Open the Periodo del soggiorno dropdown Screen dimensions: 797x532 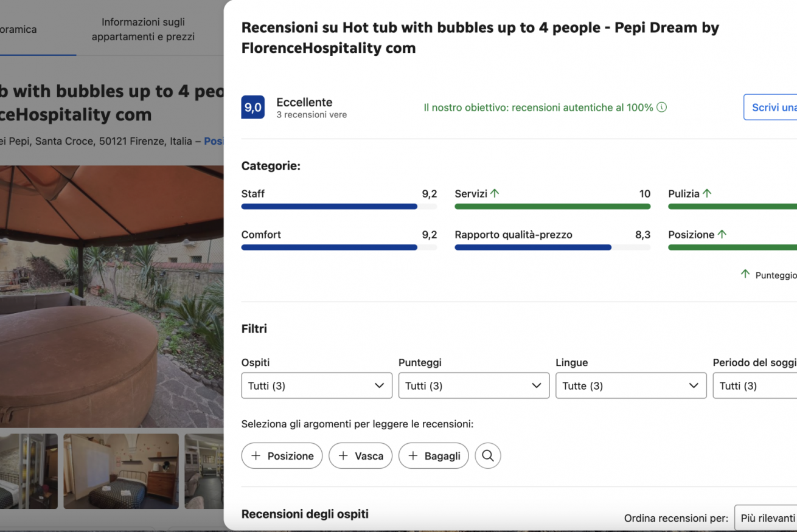[755, 385]
